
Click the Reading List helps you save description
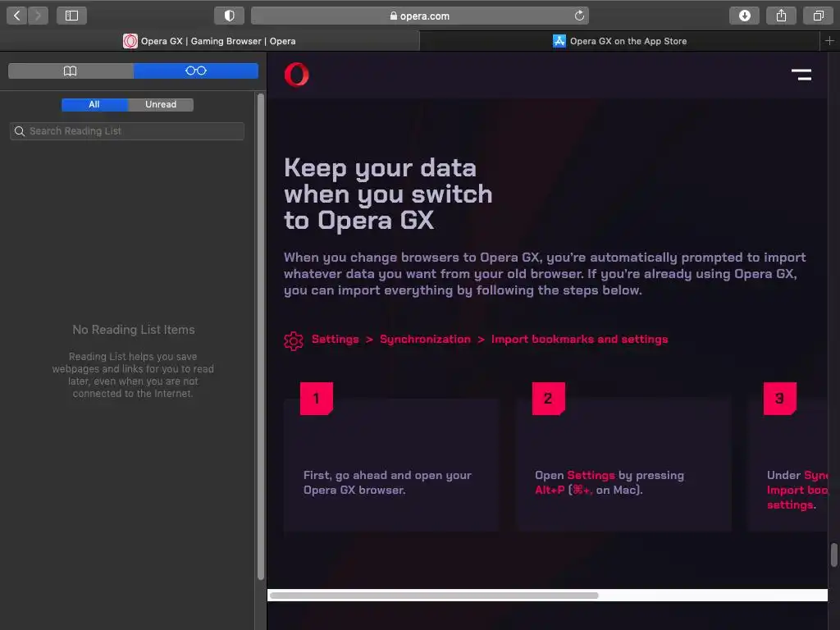133,375
